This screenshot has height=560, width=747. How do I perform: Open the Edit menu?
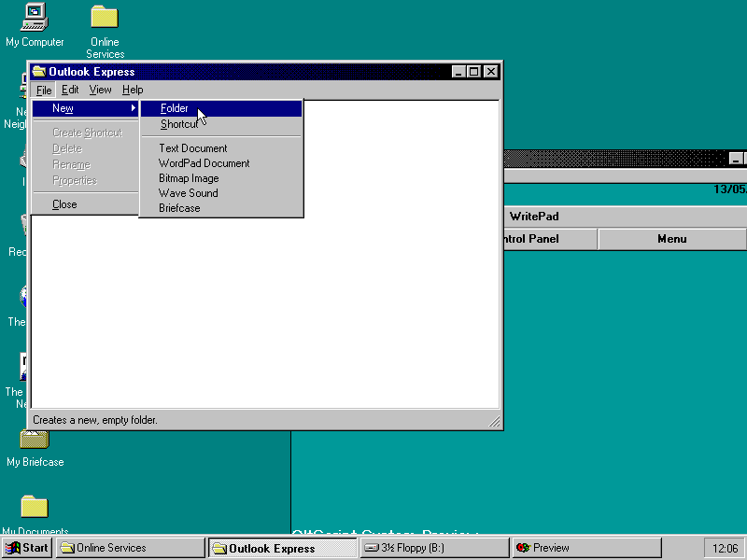[x=68, y=90]
